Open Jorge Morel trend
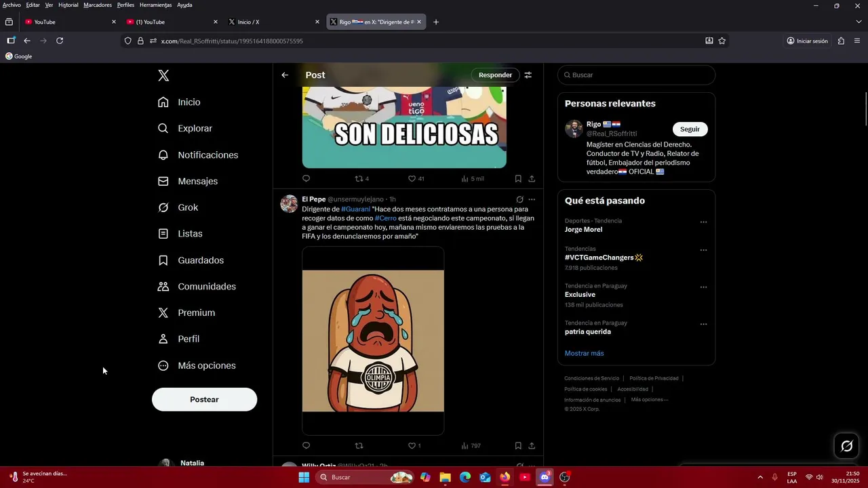Image resolution: width=868 pixels, height=488 pixels. pyautogui.click(x=583, y=230)
